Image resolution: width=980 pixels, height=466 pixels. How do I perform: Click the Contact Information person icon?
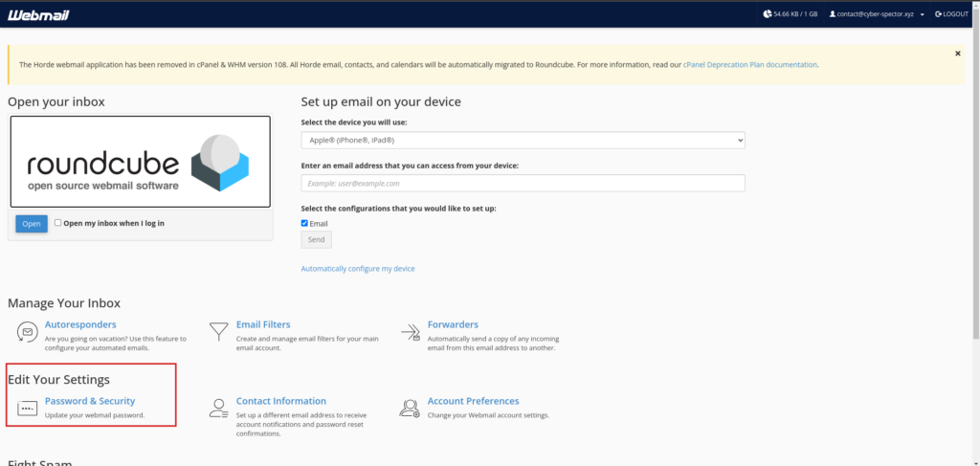tap(219, 409)
